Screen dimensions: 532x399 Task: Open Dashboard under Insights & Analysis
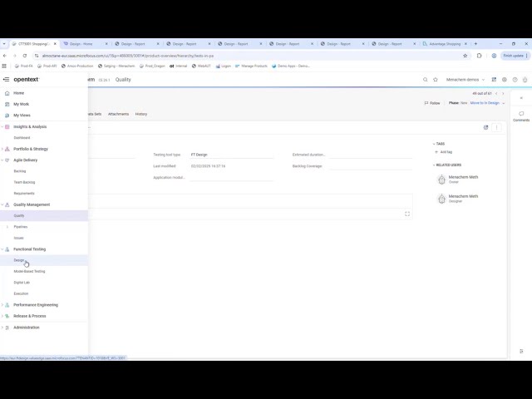click(22, 138)
